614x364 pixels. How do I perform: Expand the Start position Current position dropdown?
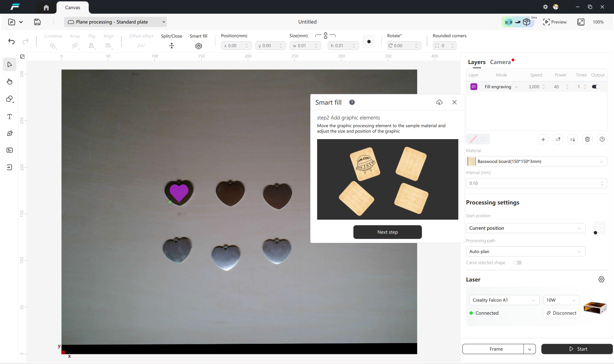coord(525,228)
